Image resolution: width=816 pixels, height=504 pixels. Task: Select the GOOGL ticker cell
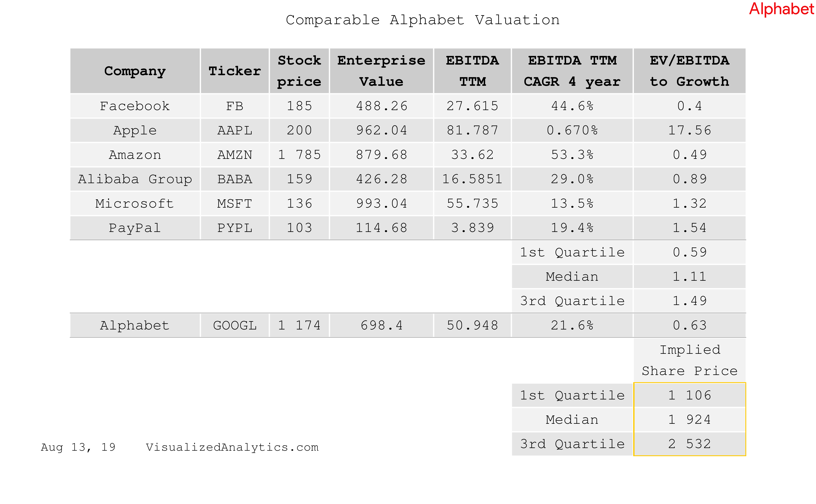(235, 325)
